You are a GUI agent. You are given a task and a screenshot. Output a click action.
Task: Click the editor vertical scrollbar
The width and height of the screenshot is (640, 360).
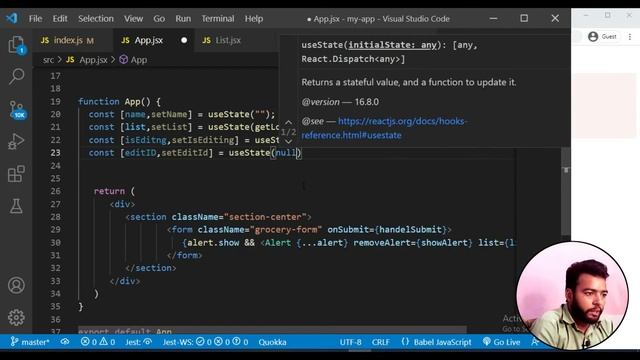[x=566, y=192]
